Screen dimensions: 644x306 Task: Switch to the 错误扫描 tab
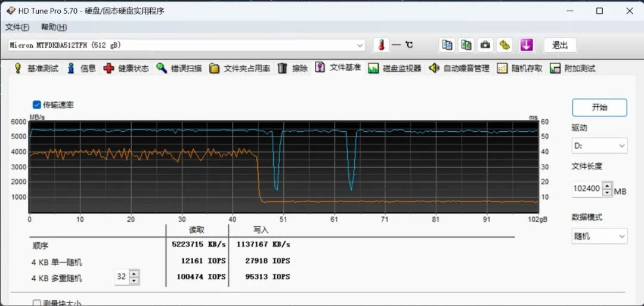179,69
